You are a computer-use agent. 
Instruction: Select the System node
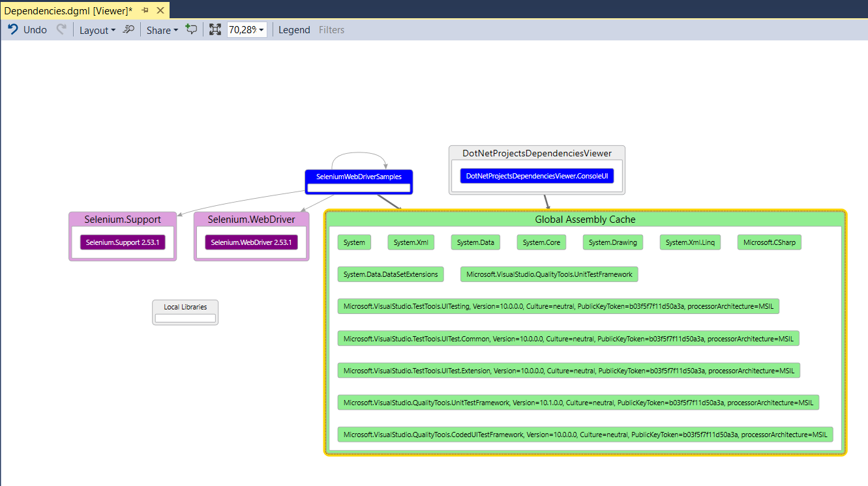click(354, 242)
